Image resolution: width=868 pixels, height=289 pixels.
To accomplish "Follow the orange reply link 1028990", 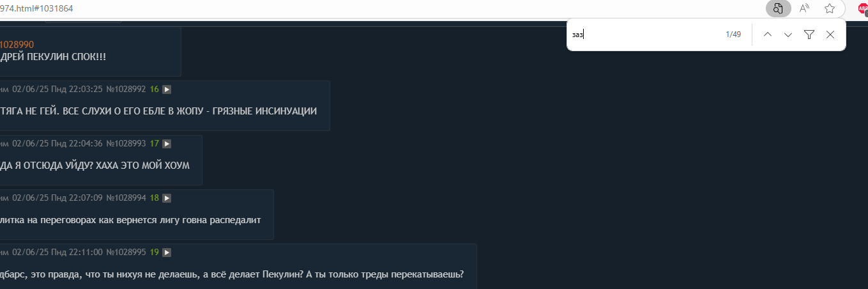I will (17, 45).
